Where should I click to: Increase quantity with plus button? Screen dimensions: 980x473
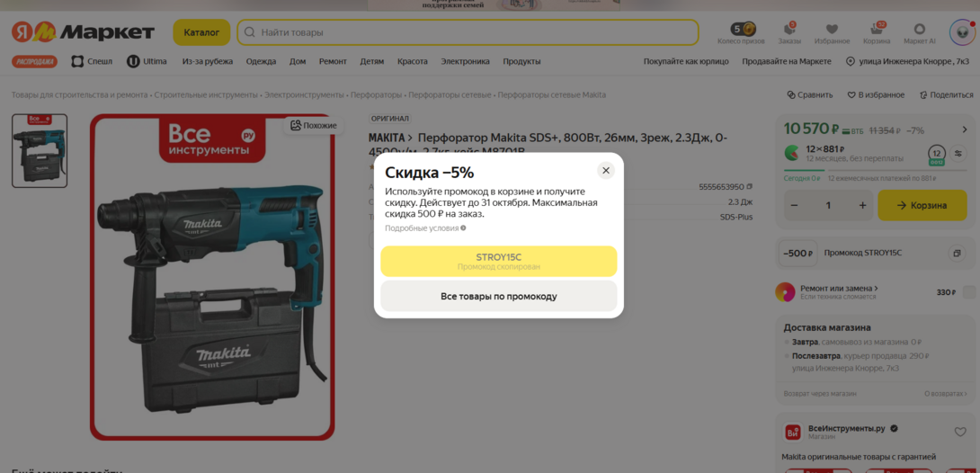click(862, 206)
